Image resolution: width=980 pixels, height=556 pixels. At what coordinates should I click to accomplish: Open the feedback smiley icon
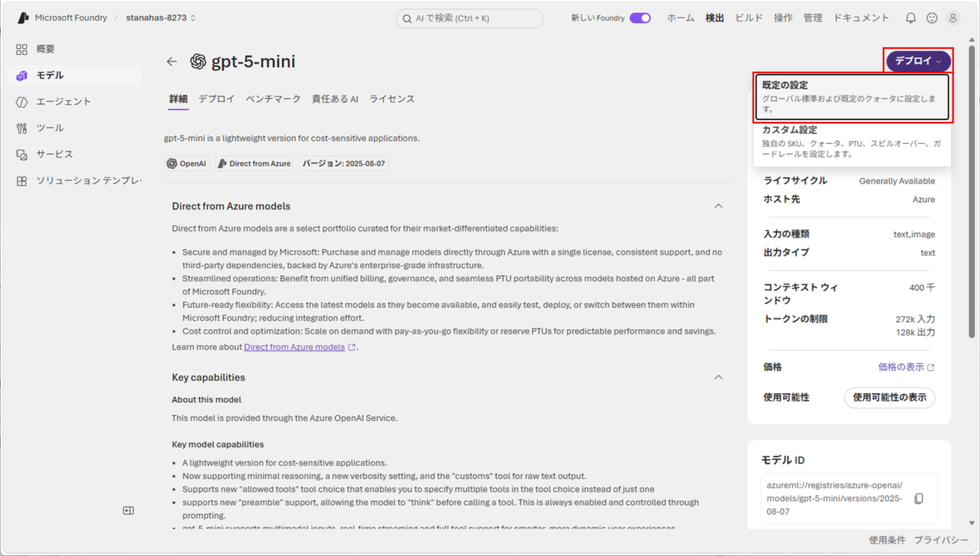(932, 18)
